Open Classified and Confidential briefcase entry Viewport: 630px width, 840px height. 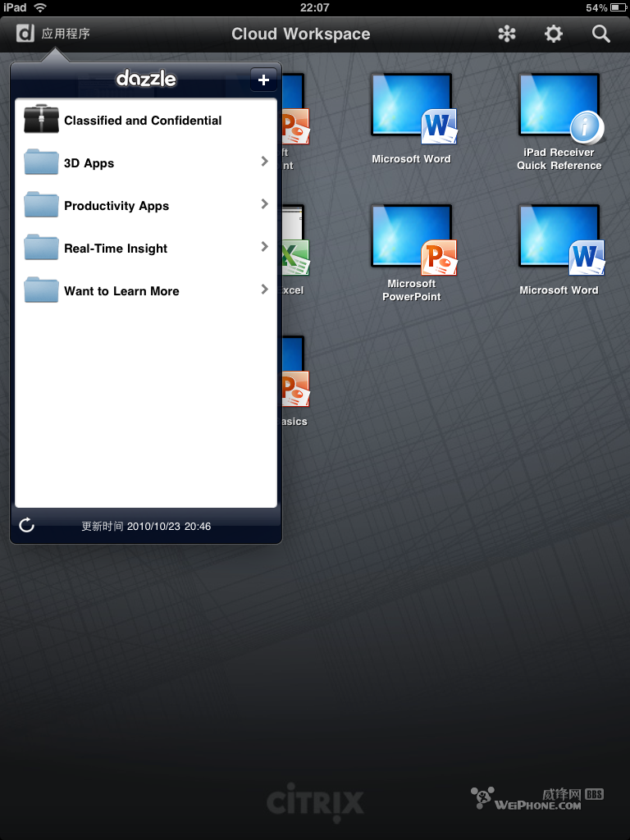146,120
